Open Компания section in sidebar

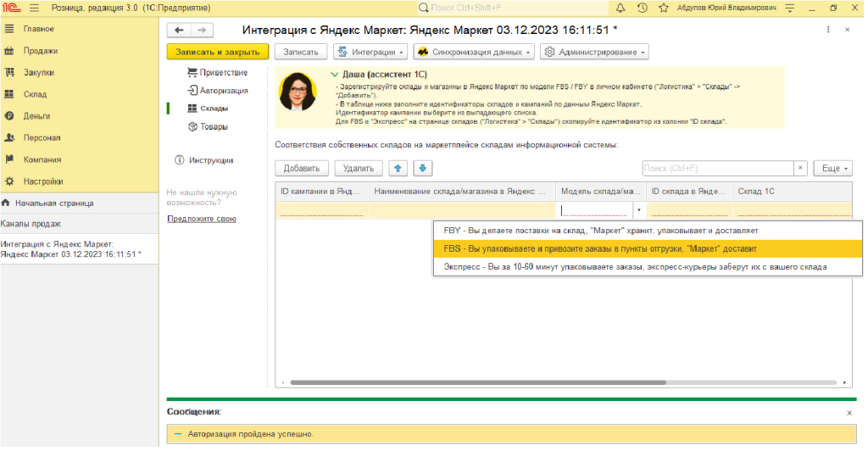pos(42,159)
